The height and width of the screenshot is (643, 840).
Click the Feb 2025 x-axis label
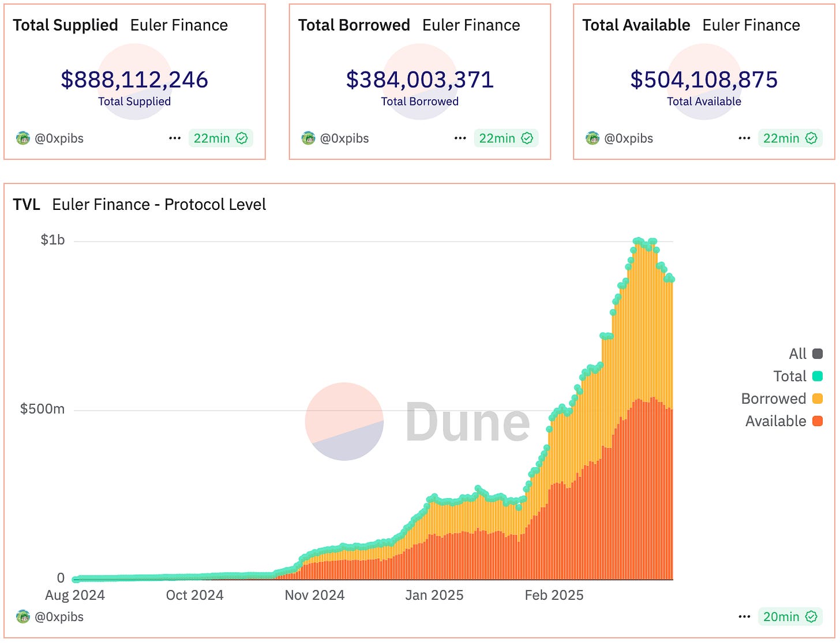[554, 595]
